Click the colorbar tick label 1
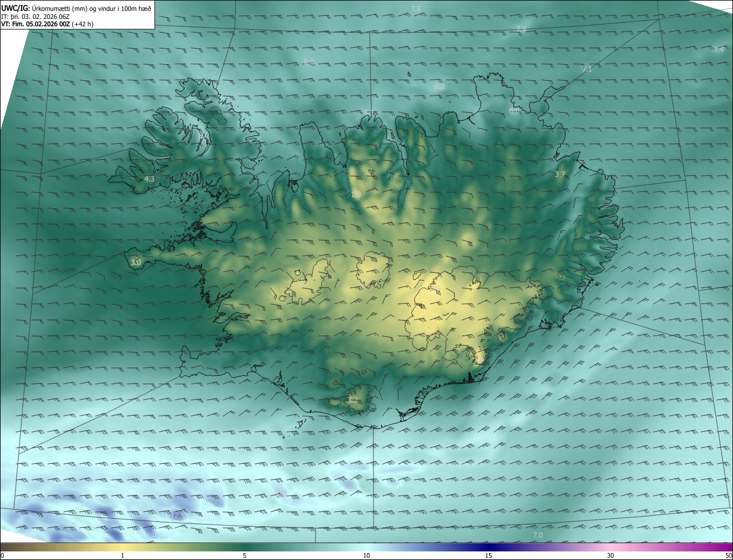 pos(123,555)
